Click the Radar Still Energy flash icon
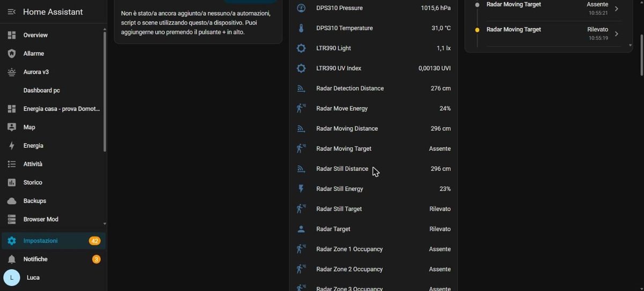Image resolution: width=644 pixels, height=291 pixels. 301,189
